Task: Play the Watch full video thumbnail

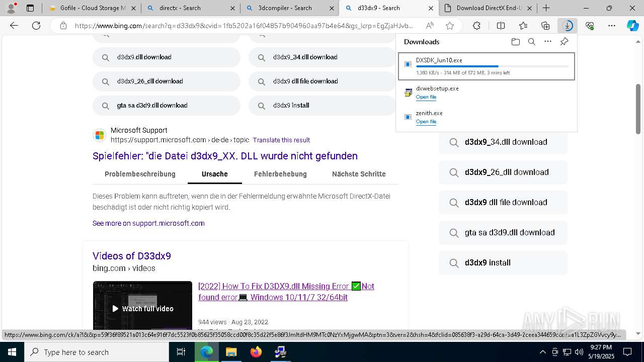Action: [142, 305]
